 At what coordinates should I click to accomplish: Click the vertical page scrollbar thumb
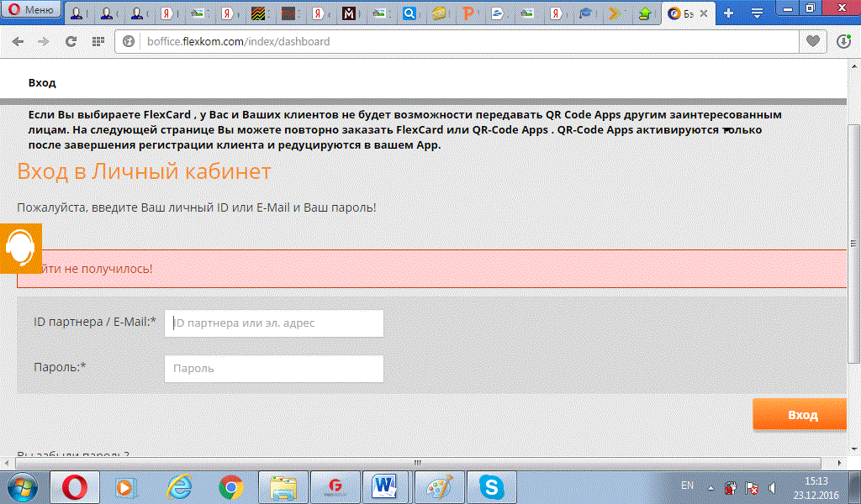click(x=853, y=244)
